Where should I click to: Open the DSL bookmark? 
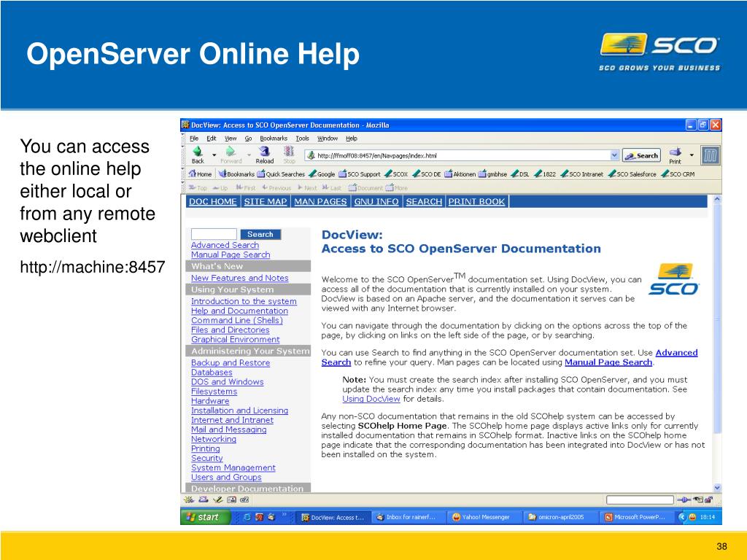[x=520, y=174]
